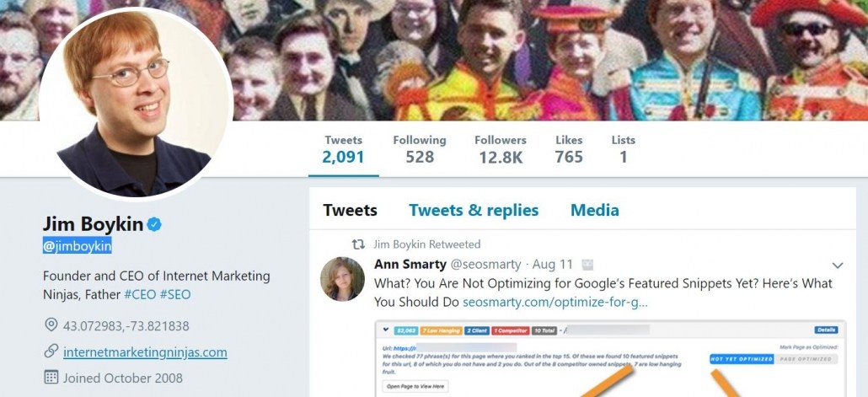Screen dimensions: 868x397
Task: Click the small icon after Aug 11
Action: (x=588, y=265)
